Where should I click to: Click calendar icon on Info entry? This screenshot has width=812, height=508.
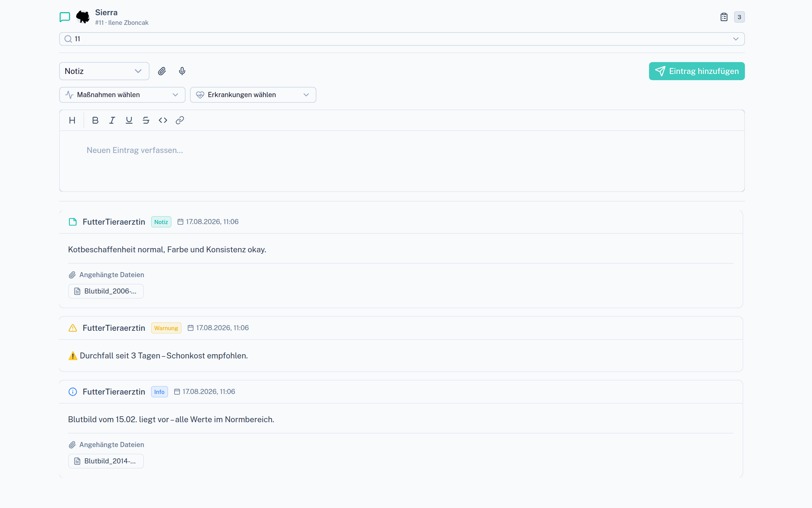pos(177,392)
